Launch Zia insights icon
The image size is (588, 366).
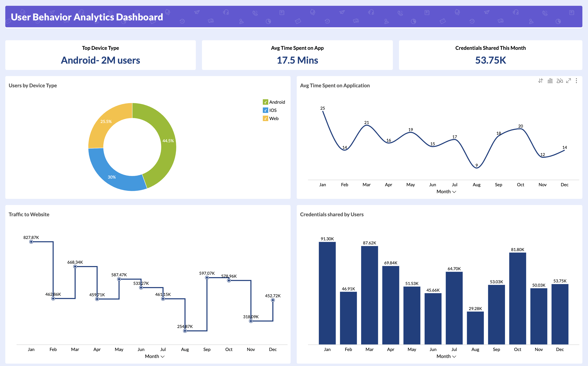tap(560, 81)
